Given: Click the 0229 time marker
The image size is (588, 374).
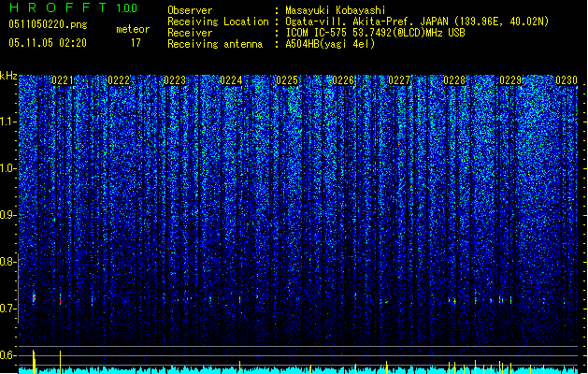Looking at the screenshot, I should (510, 80).
